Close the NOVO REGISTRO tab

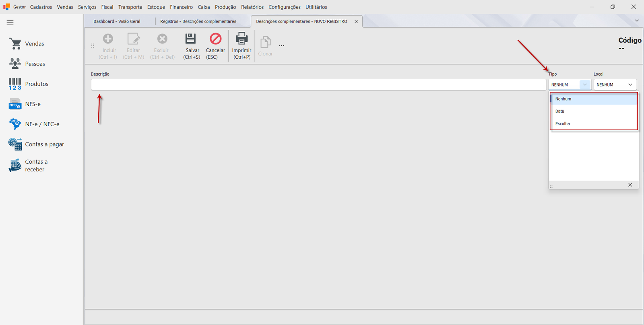pos(356,22)
